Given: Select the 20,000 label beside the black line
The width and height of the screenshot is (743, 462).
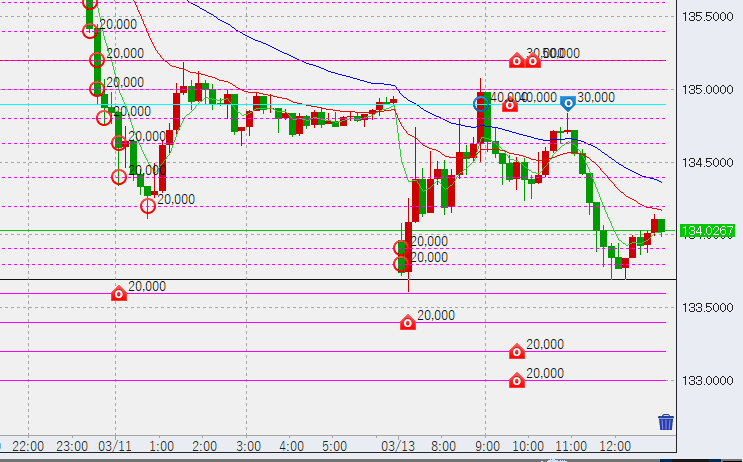Looking at the screenshot, I should click(147, 287).
